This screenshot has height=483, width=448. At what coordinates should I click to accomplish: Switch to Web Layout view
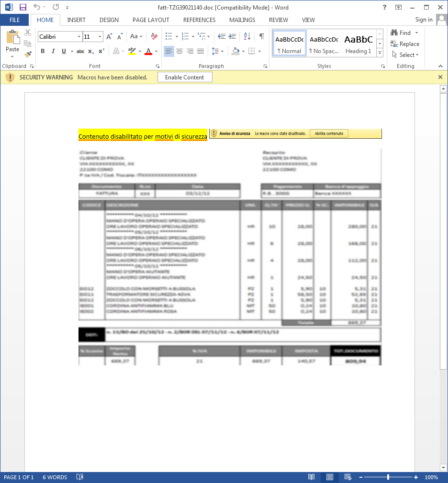348,477
